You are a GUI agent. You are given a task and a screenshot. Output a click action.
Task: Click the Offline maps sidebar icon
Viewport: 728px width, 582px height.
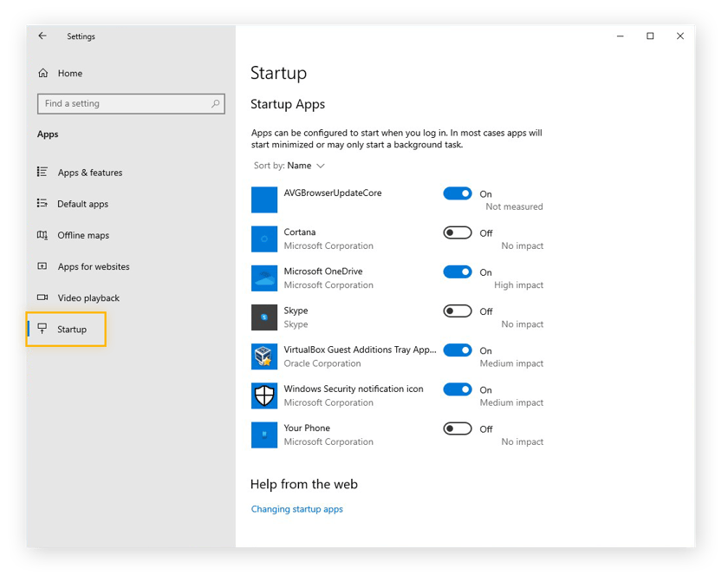pos(43,235)
